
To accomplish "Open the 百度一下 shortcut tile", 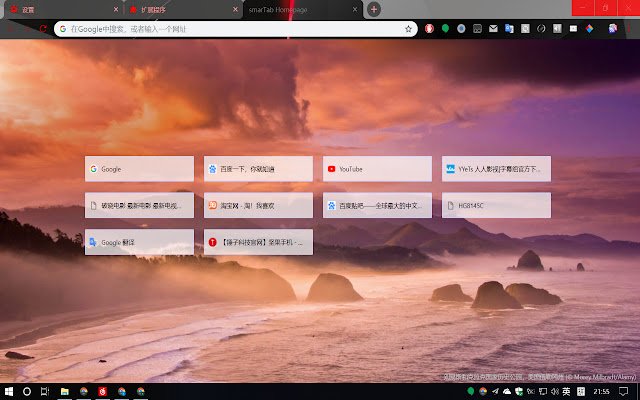I will [258, 169].
